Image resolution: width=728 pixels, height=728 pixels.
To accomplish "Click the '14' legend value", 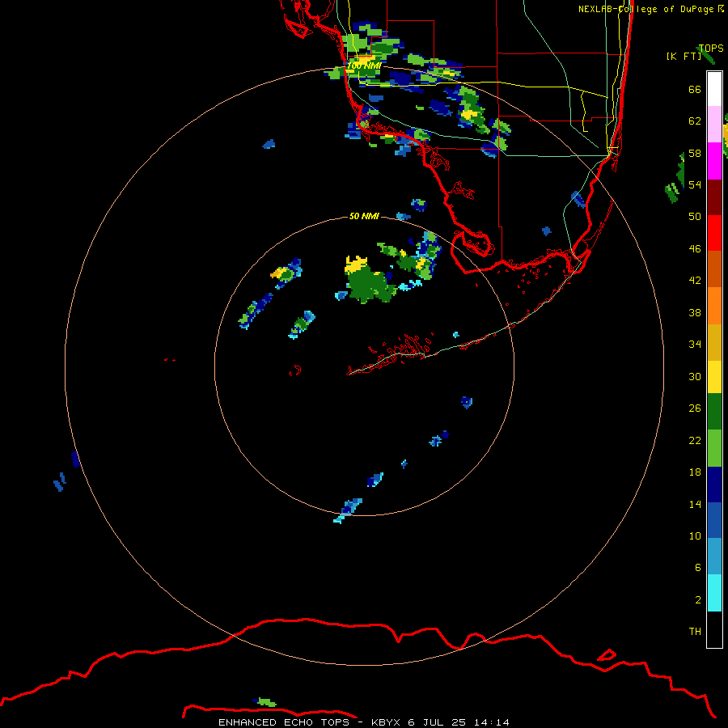I will click(x=695, y=504).
